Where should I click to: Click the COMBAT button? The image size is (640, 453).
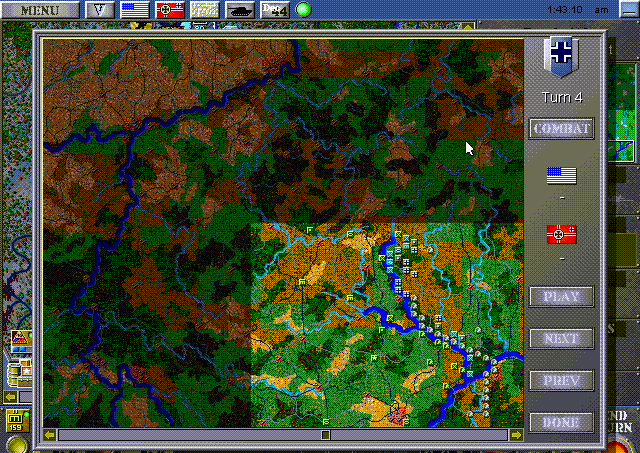click(562, 129)
